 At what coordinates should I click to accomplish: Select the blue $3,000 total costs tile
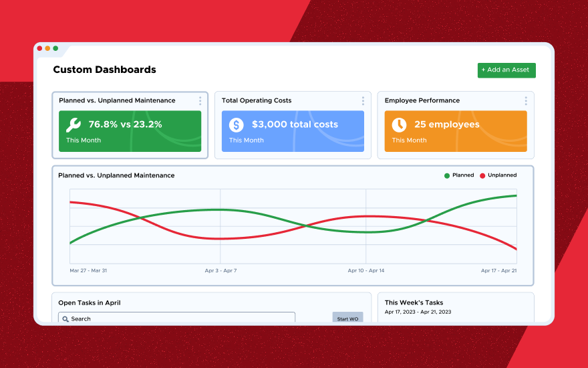293,131
